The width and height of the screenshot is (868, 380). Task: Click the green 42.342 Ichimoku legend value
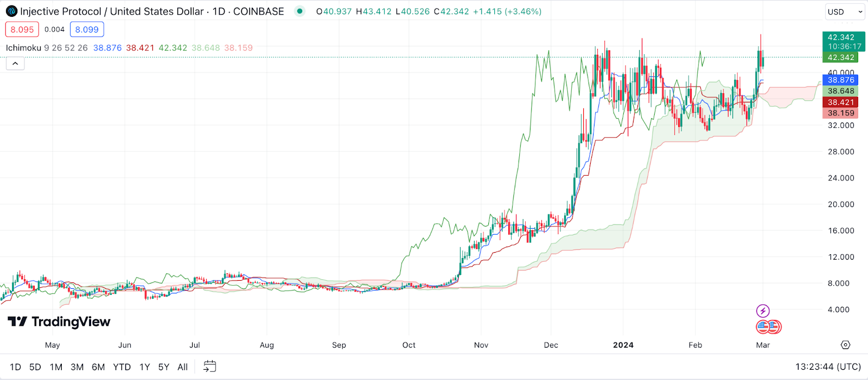(x=173, y=48)
